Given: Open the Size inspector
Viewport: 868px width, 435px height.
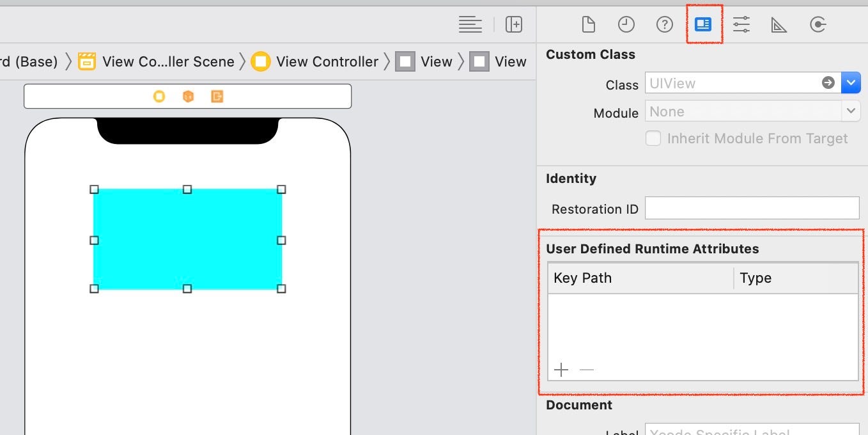Looking at the screenshot, I should (x=779, y=24).
